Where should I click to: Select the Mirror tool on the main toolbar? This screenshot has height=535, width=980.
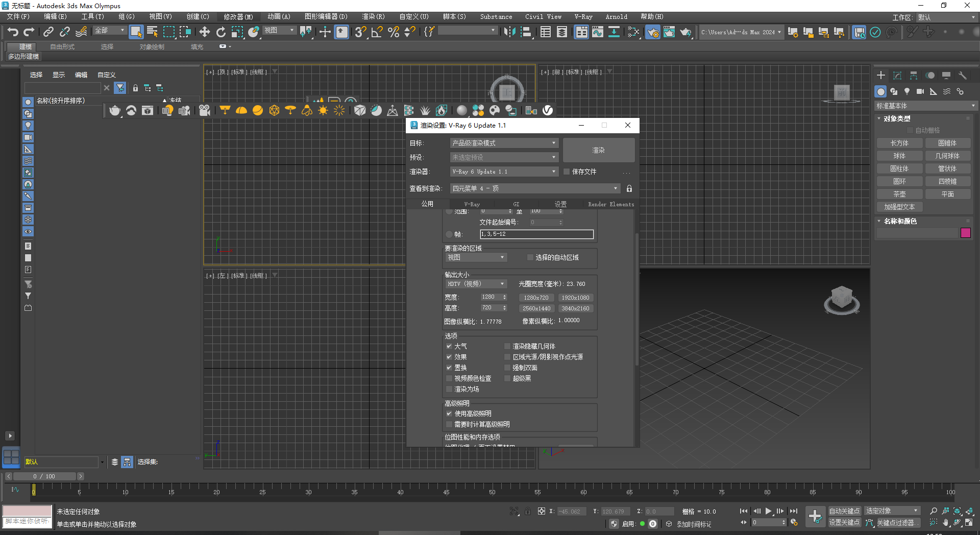(509, 32)
